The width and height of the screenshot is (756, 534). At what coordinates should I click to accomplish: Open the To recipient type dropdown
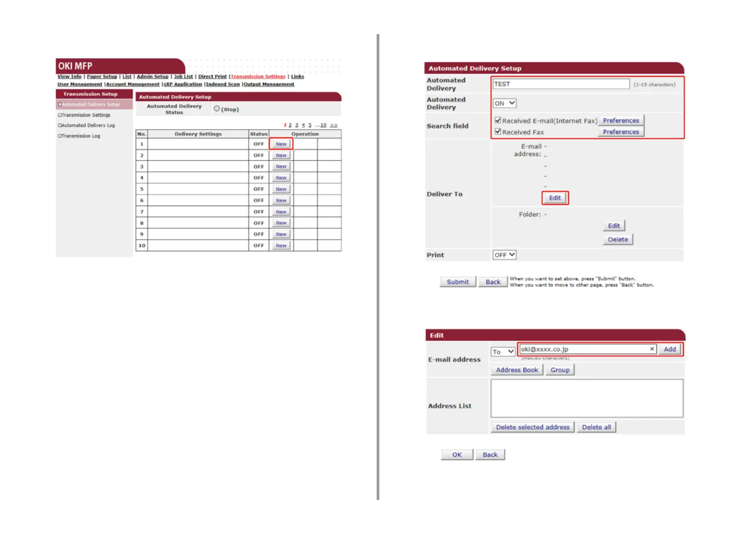pos(503,352)
